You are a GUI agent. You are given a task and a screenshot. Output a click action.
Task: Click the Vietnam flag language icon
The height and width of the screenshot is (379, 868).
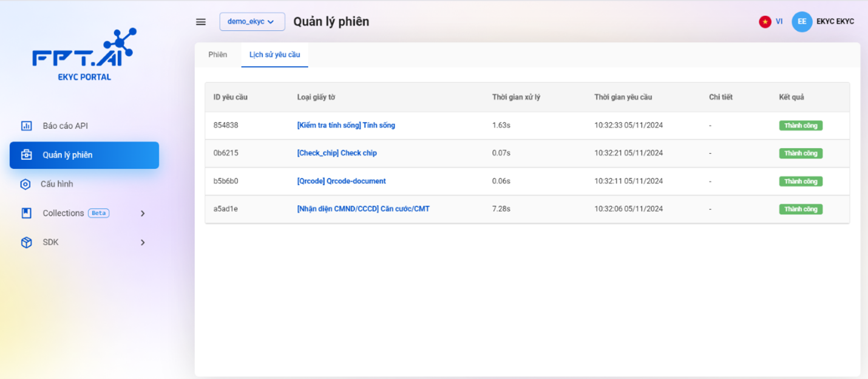point(765,21)
